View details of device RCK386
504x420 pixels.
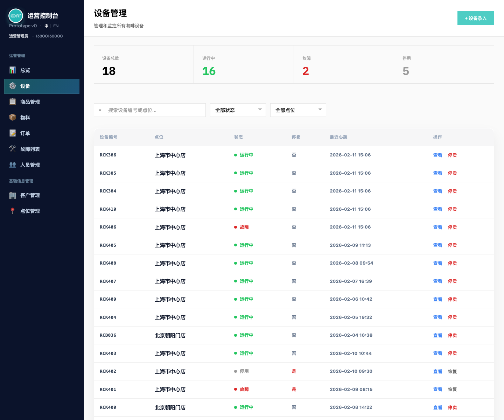click(x=437, y=155)
